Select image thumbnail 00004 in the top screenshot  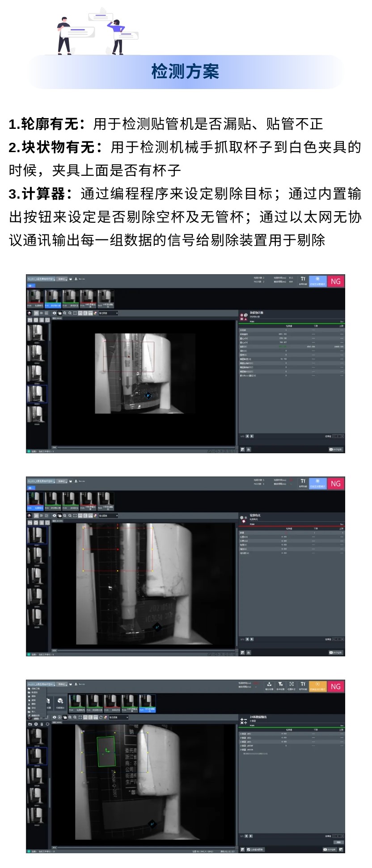[x=37, y=395]
